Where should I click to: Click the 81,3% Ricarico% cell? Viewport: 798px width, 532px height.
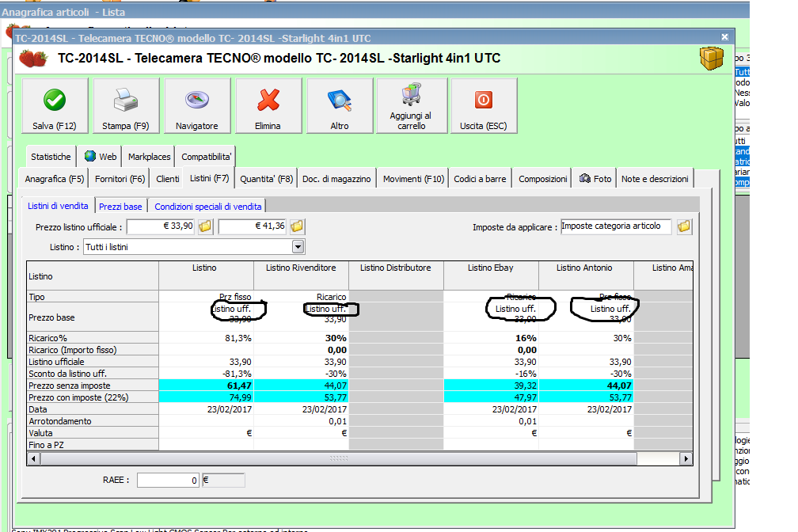pos(207,338)
